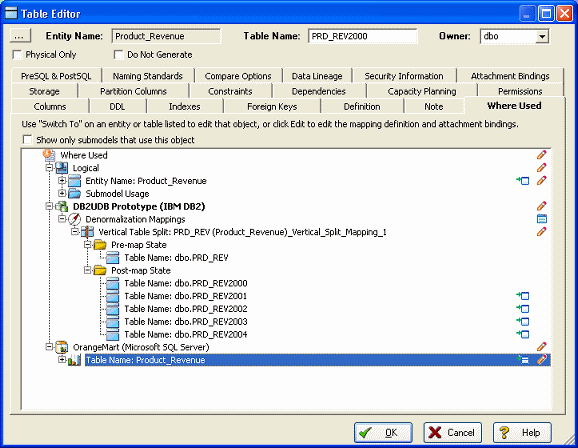The height and width of the screenshot is (448, 578).
Task: Switch to table dbo.PRD_REV2004 via its icon
Action: tap(523, 334)
